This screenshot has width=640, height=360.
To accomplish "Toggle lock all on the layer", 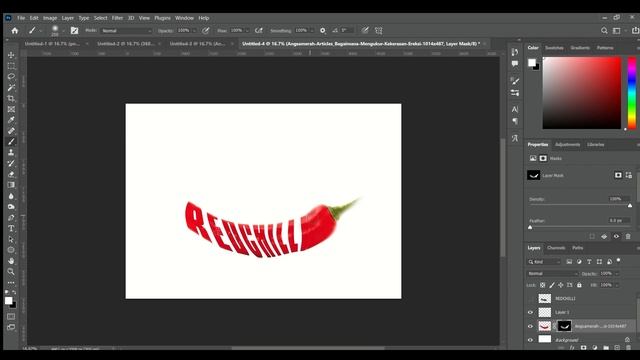I will click(x=579, y=285).
